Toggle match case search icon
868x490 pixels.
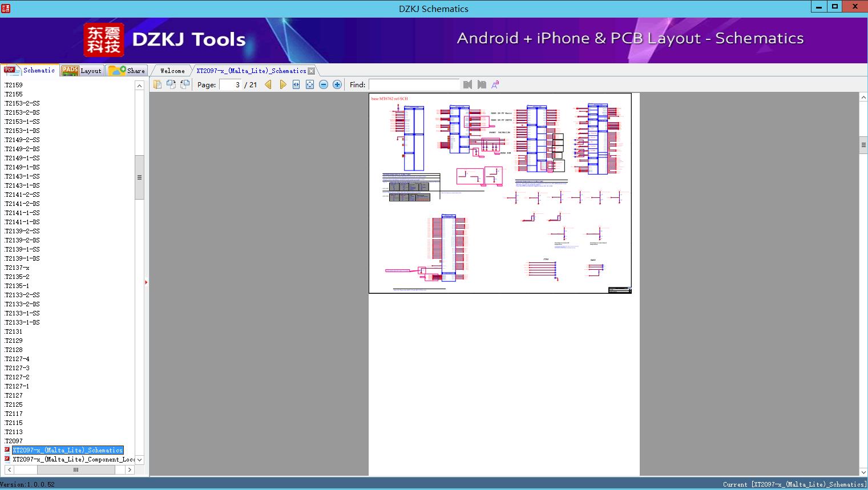pos(495,84)
